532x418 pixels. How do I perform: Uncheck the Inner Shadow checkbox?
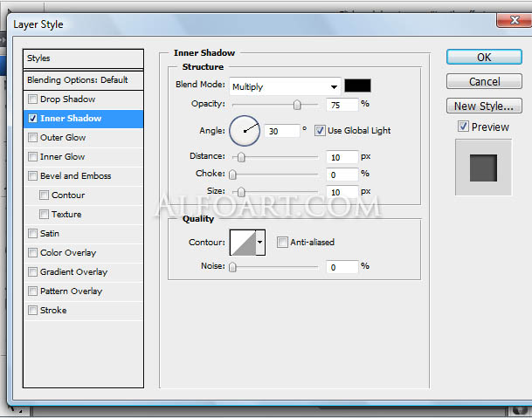click(32, 119)
